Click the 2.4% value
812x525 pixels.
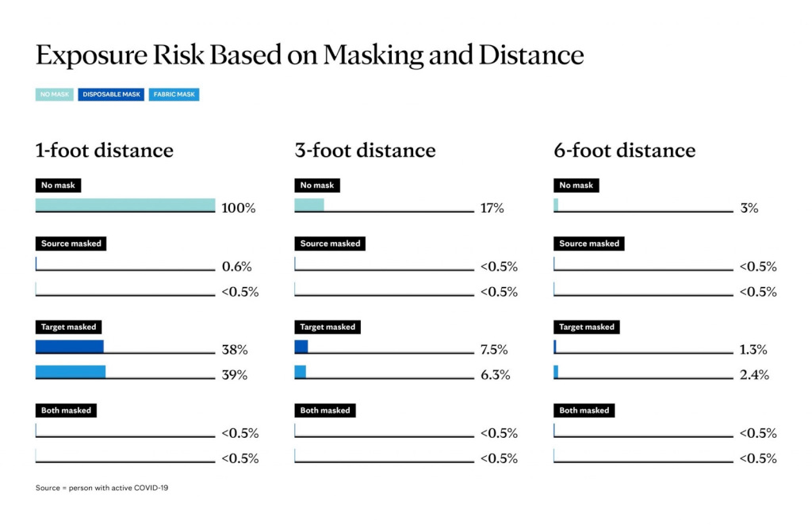[x=753, y=375]
